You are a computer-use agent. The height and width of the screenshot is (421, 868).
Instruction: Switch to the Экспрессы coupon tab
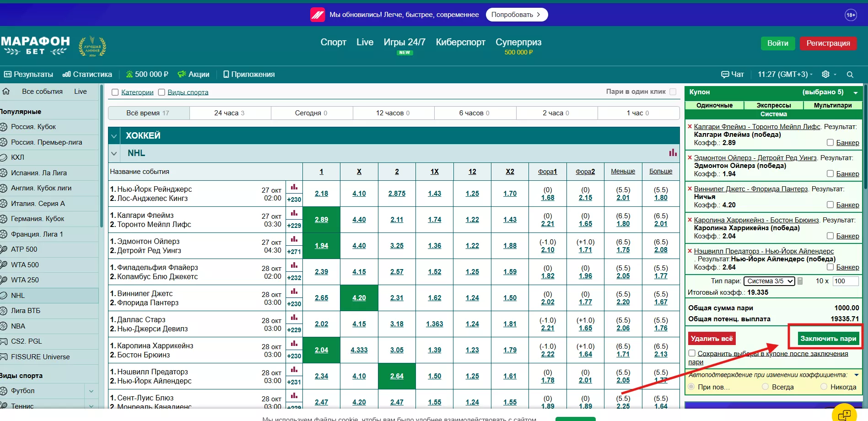click(x=773, y=105)
